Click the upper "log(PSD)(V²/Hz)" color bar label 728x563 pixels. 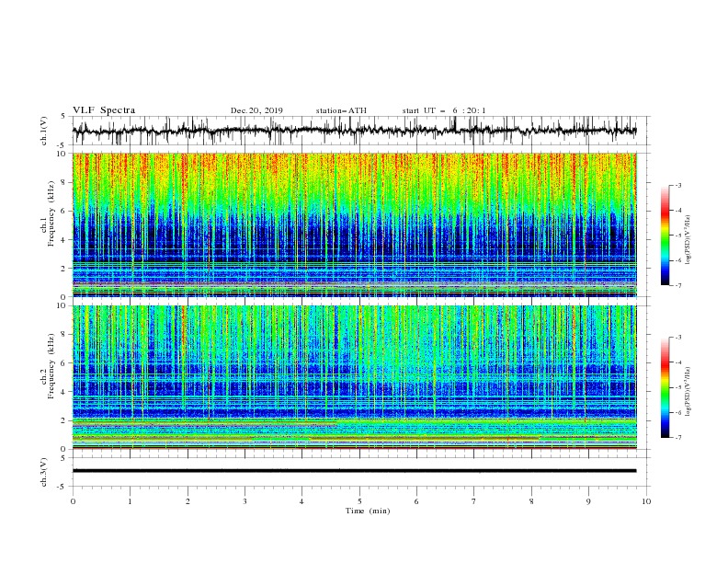688,240
